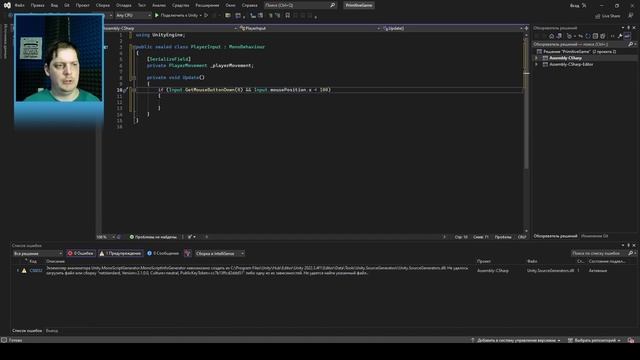Sort error list by Проект column
This screenshot has width=640, height=360.
click(484, 261)
